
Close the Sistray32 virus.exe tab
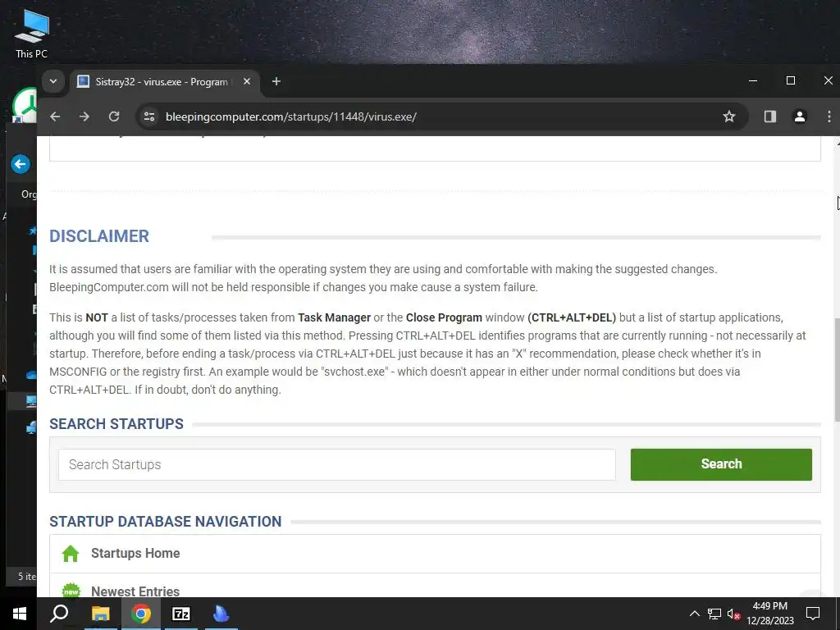246,81
